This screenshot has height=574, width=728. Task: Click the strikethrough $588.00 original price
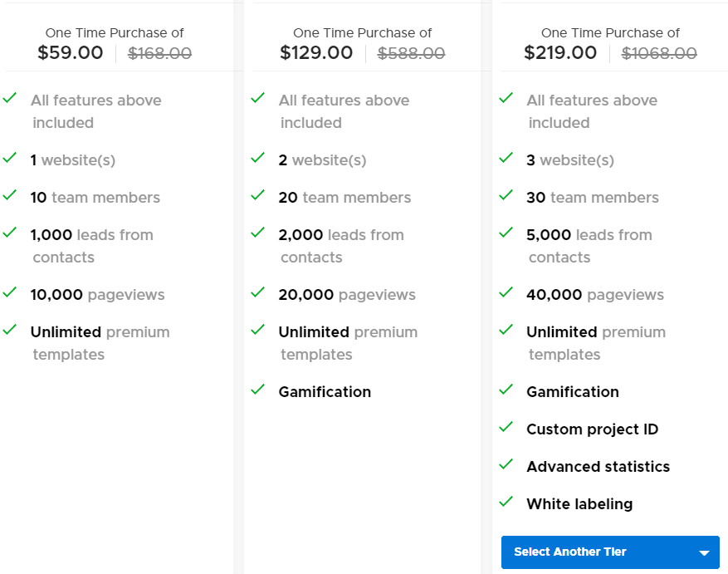[x=411, y=52]
